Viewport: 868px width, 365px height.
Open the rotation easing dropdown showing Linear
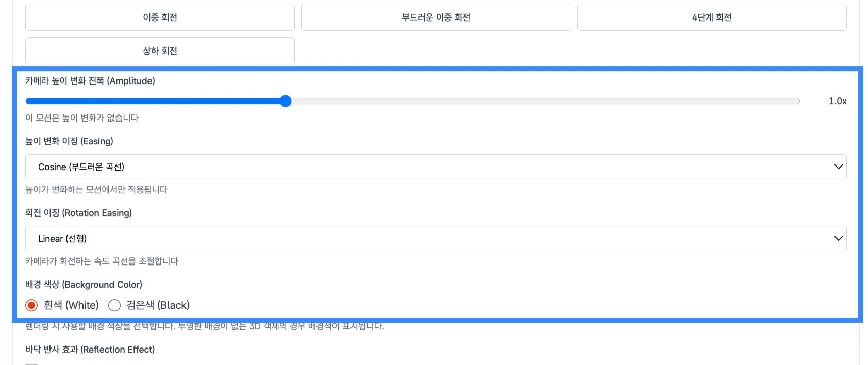pyautogui.click(x=436, y=238)
